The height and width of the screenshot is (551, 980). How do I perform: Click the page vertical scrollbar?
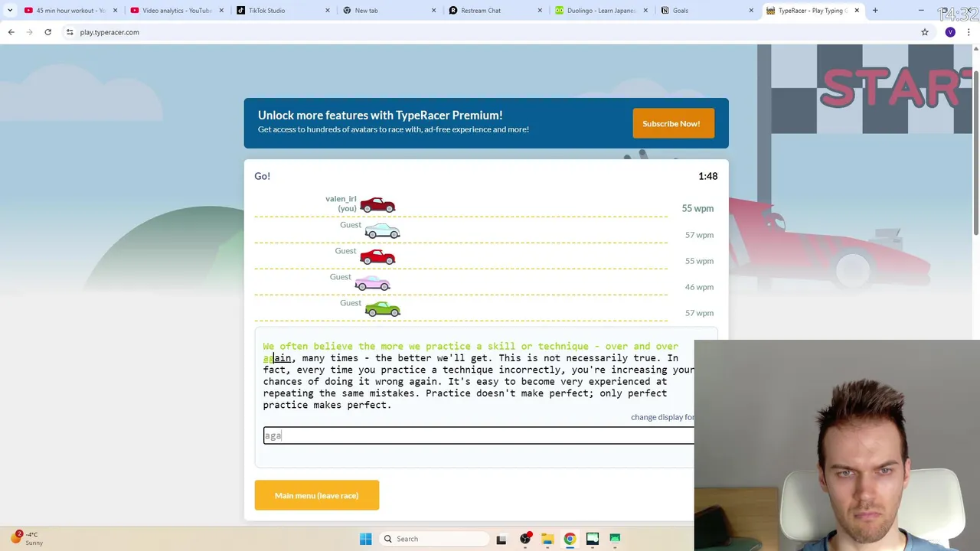(x=975, y=153)
